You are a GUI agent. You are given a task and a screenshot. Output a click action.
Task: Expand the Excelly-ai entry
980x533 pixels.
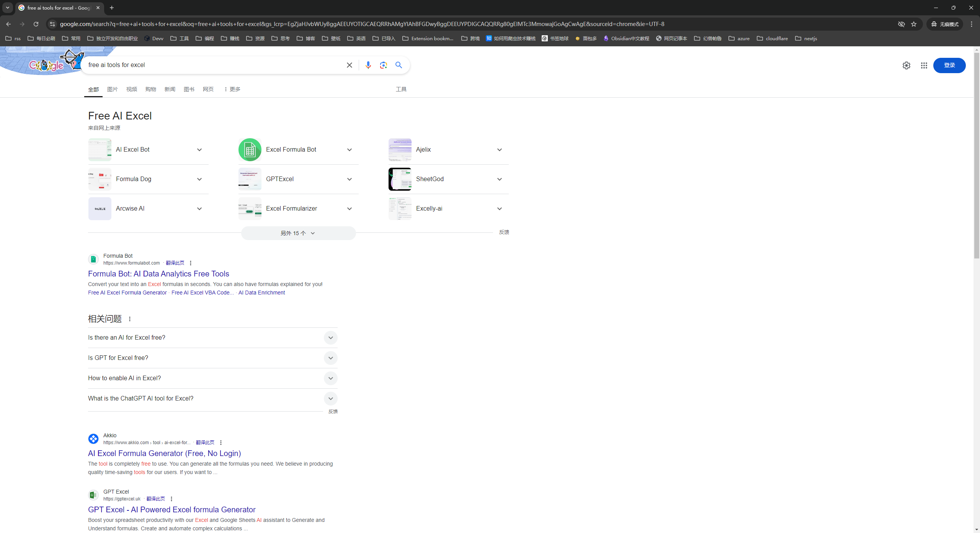point(499,209)
